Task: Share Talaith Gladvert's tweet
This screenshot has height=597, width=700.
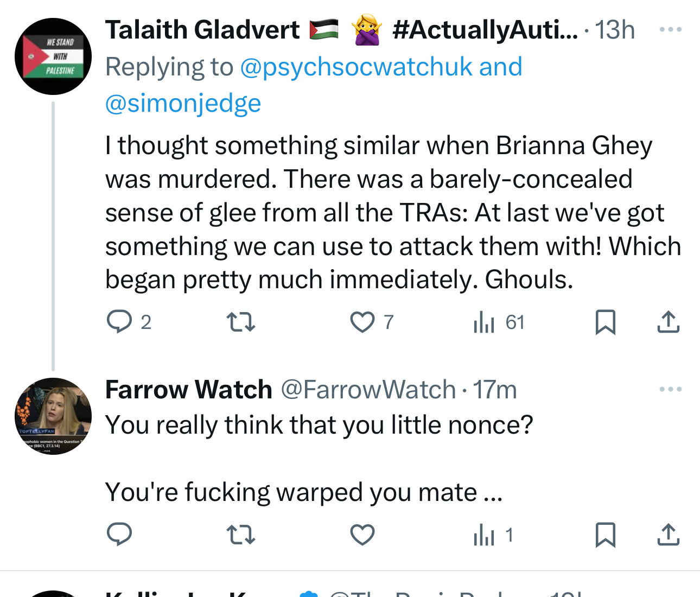Action: (668, 322)
